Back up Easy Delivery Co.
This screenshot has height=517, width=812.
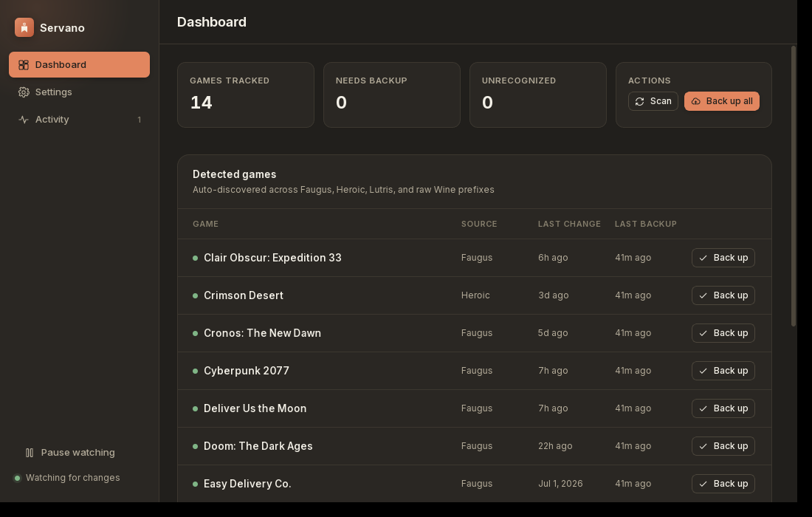(x=723, y=484)
